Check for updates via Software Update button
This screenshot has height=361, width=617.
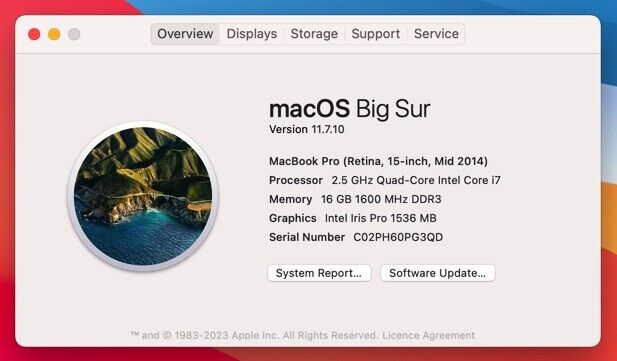438,273
